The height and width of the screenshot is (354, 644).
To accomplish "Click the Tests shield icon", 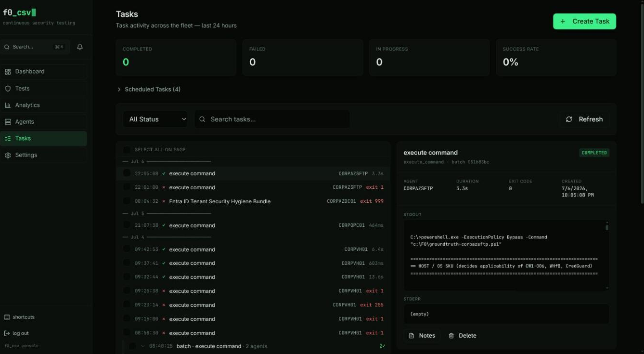I will pos(8,89).
